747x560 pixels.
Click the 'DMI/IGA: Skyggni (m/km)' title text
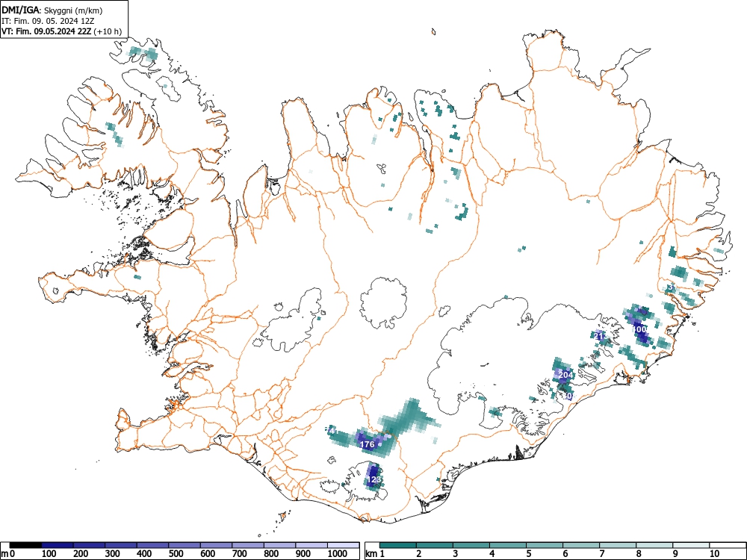[52, 10]
